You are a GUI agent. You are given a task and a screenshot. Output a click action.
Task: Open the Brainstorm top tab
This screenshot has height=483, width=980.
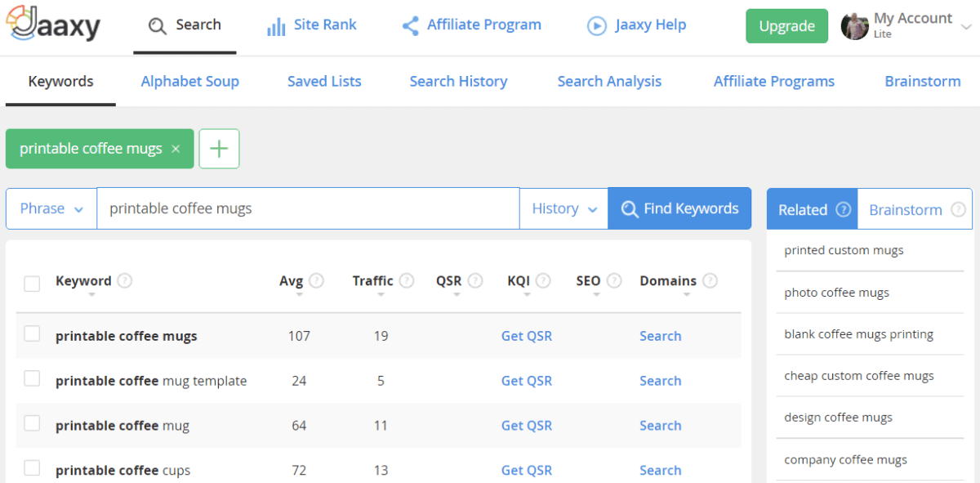pos(923,81)
